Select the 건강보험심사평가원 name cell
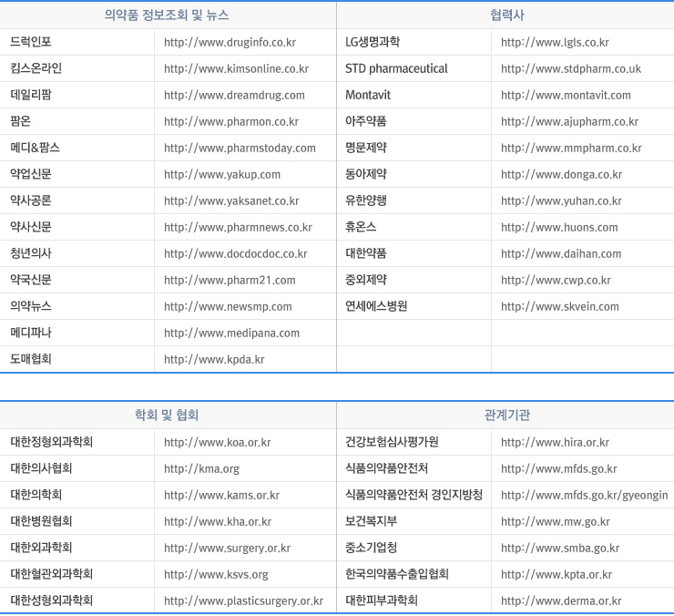The width and height of the screenshot is (674, 616). tap(392, 442)
